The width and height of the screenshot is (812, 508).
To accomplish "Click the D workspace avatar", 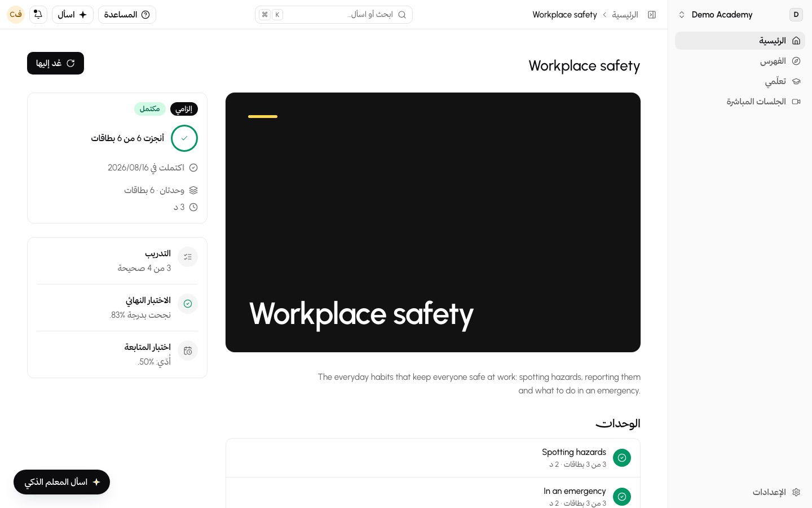I will coord(796,15).
